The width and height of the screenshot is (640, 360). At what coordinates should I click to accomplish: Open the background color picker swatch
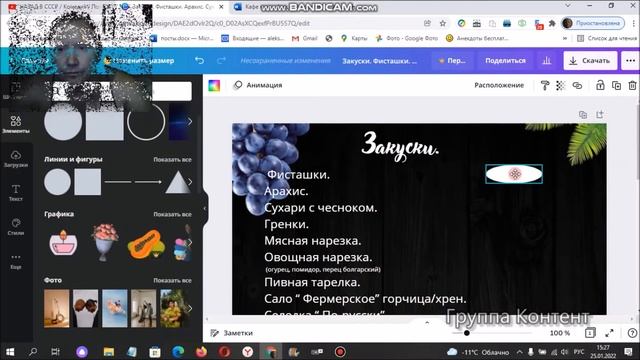click(214, 85)
